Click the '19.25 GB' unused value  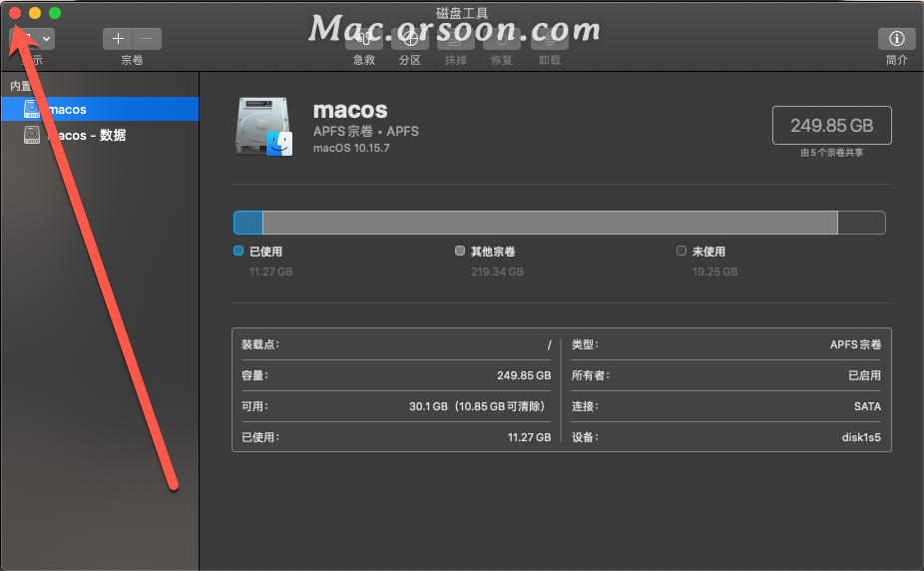click(x=714, y=272)
